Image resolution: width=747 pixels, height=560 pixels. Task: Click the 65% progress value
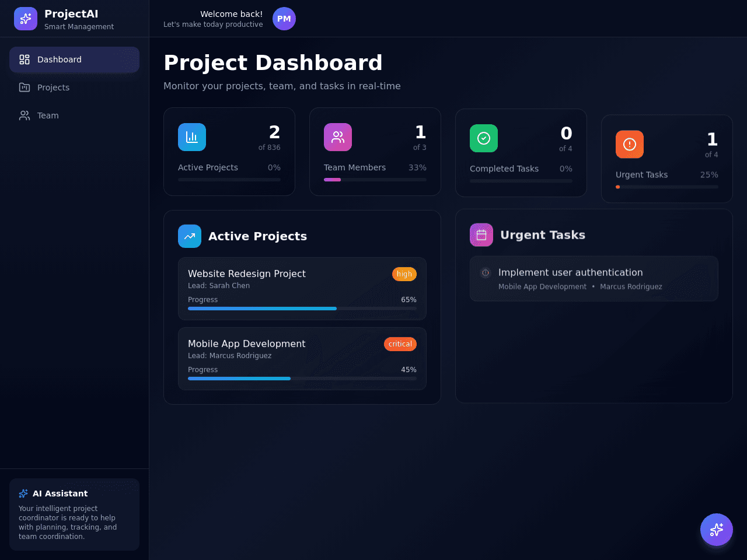click(409, 300)
